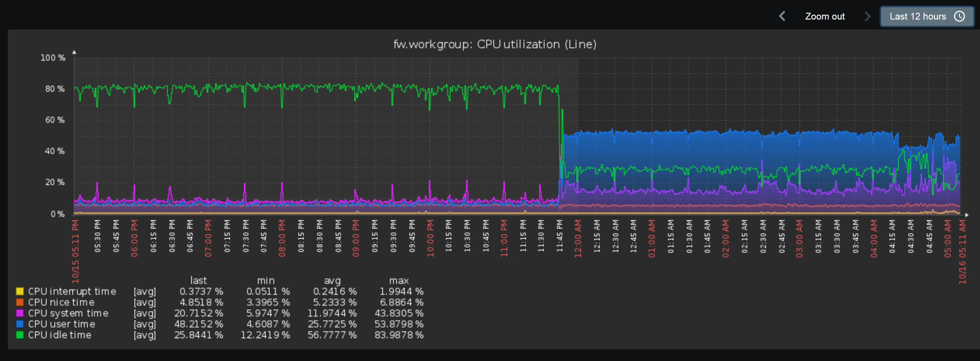Click the max column header in legend

click(399, 281)
